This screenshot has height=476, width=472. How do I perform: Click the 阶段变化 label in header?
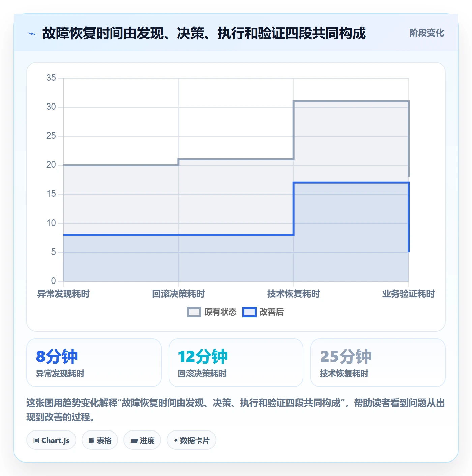[426, 33]
